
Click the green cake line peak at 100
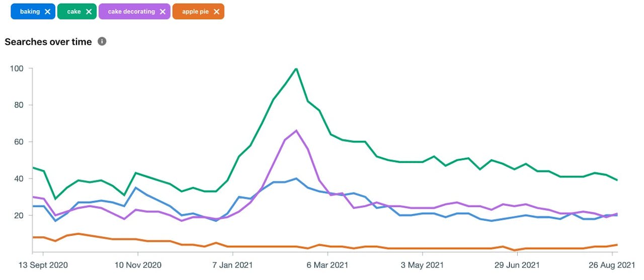coord(296,68)
